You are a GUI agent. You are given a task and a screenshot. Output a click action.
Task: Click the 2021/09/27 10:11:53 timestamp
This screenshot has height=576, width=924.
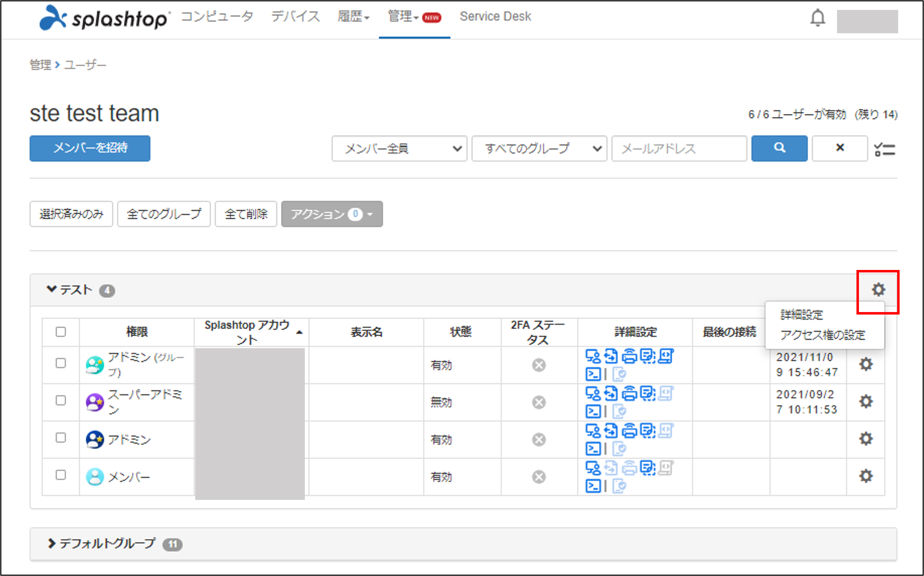coord(807,402)
